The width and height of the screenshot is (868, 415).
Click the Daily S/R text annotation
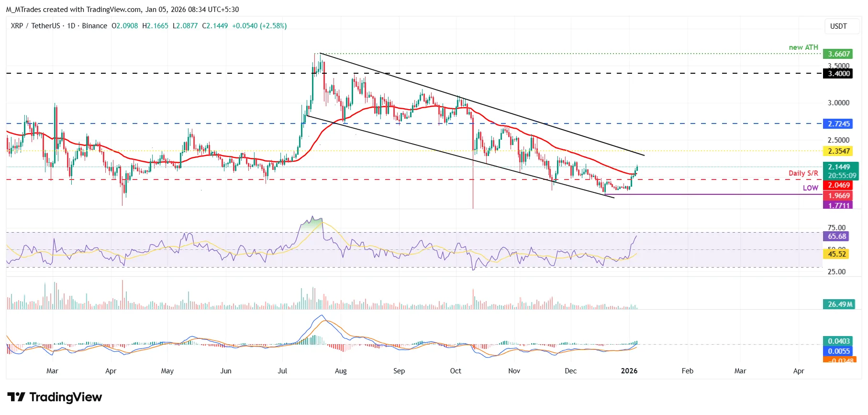tap(803, 173)
